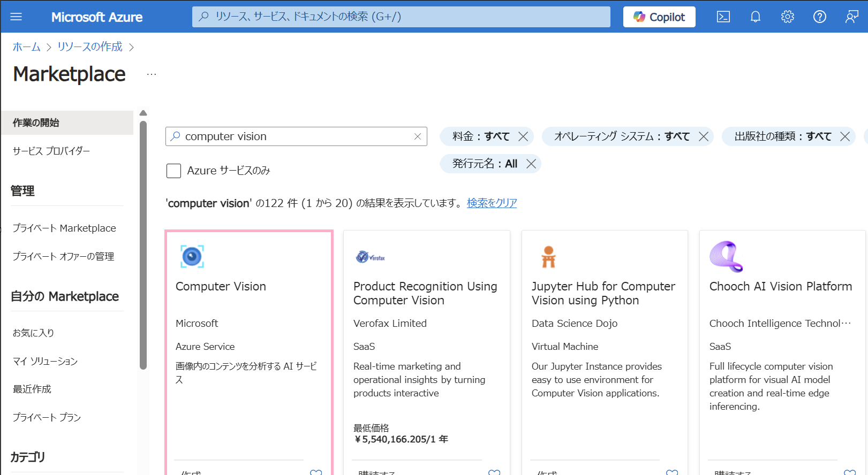Click the Chooch AI purple logo thumbnail
868x475 pixels.
click(x=726, y=257)
